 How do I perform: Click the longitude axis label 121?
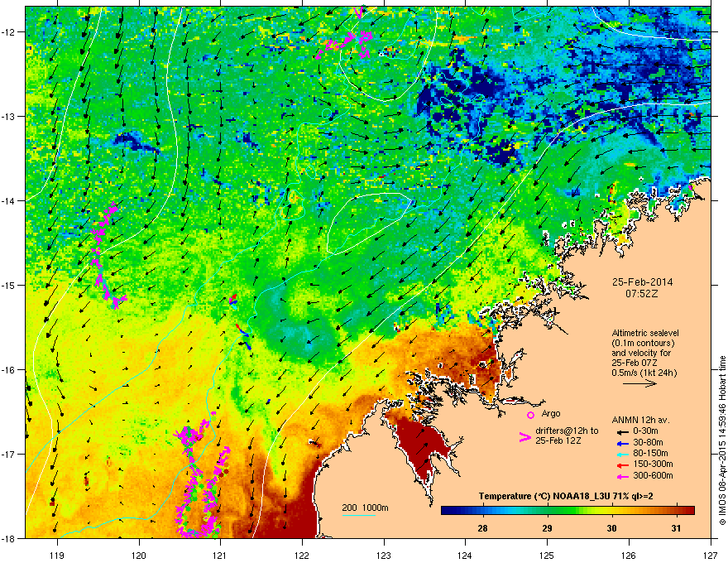pos(220,555)
